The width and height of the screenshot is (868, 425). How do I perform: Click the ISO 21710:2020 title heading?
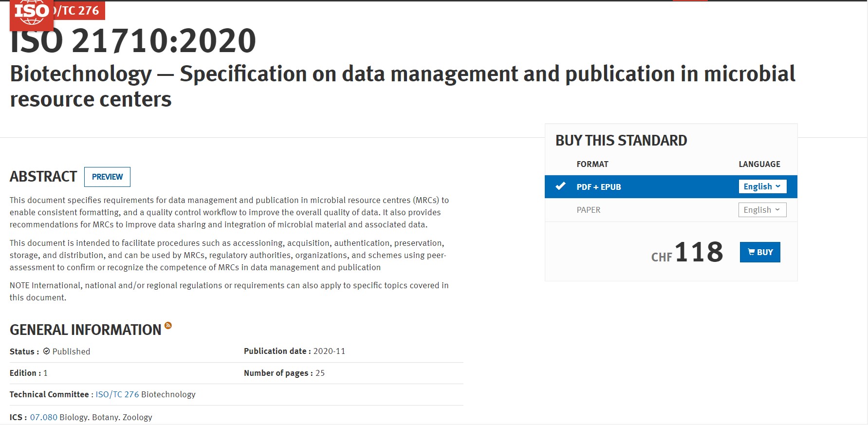click(133, 41)
